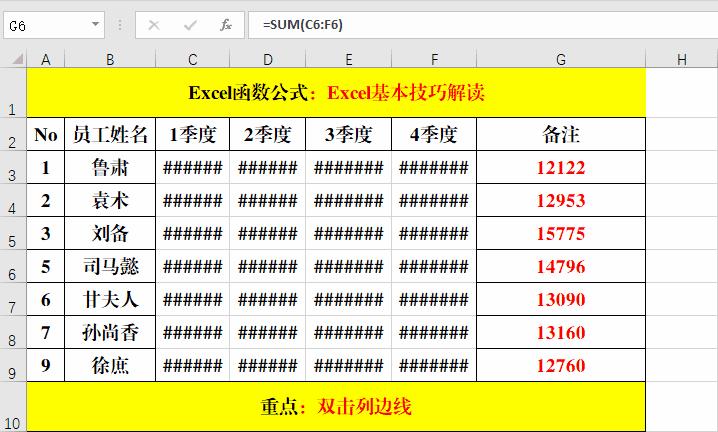This screenshot has width=718, height=432.
Task: Click the Cancel (X) formula bar icon
Action: coord(154,25)
